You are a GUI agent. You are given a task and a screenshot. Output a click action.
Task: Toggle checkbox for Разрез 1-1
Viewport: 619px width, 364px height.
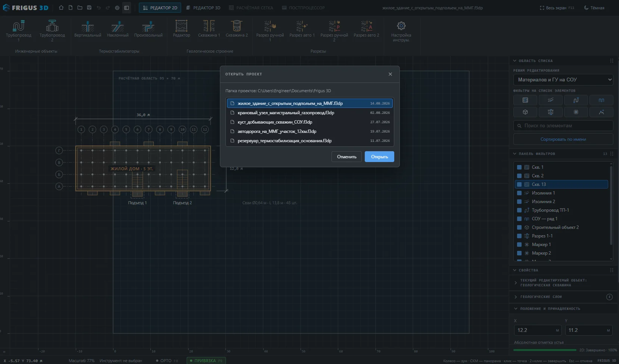519,236
